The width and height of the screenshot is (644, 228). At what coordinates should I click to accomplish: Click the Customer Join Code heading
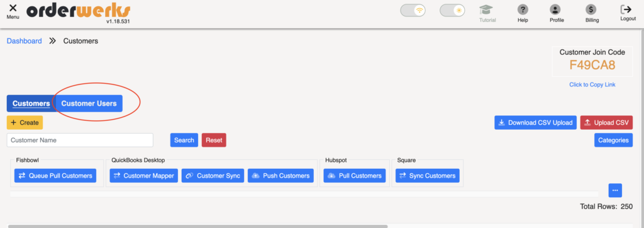(592, 52)
